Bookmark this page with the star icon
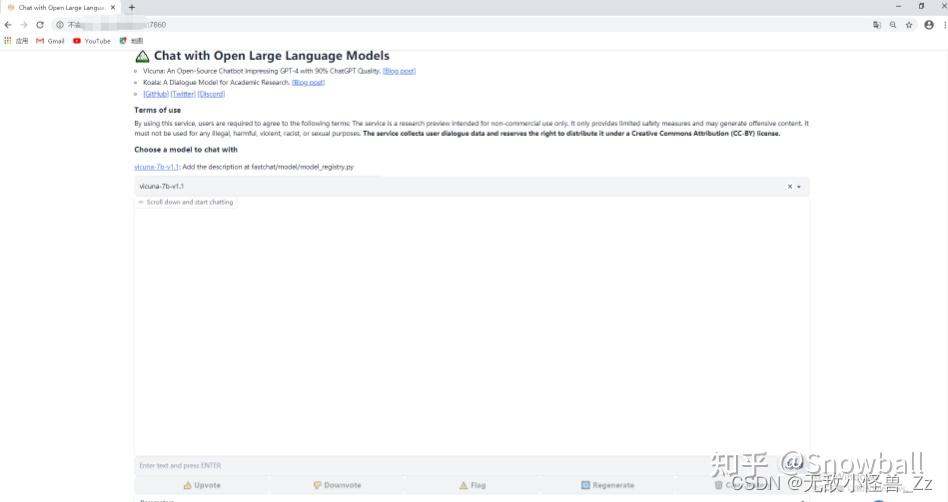 click(x=909, y=25)
